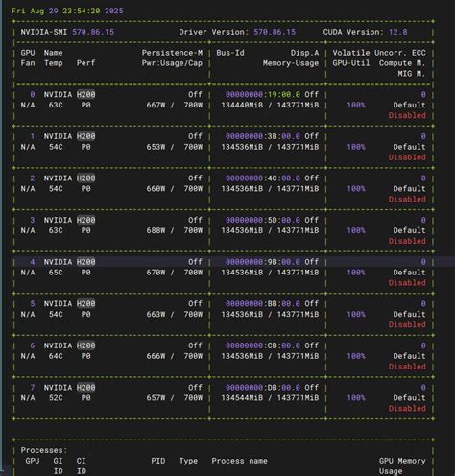Click the MIG M. header label
The height and width of the screenshot is (476, 455).
[412, 74]
